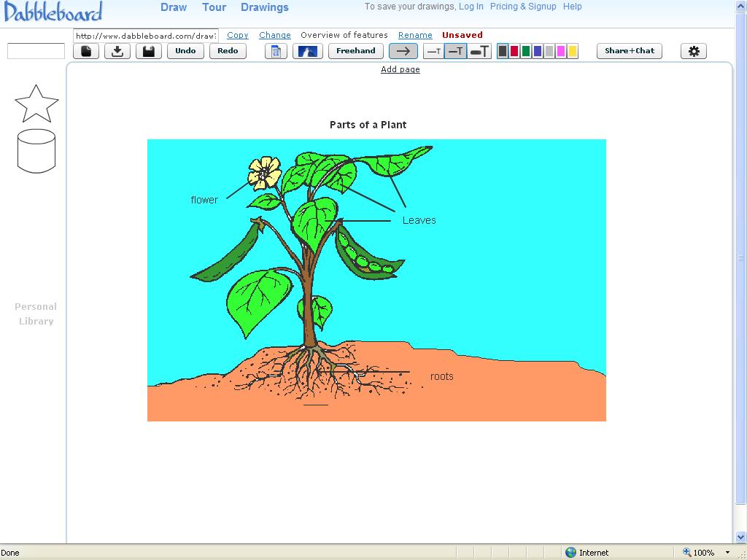Open the Draw menu tab
Screen dimensions: 747x560
coord(174,7)
